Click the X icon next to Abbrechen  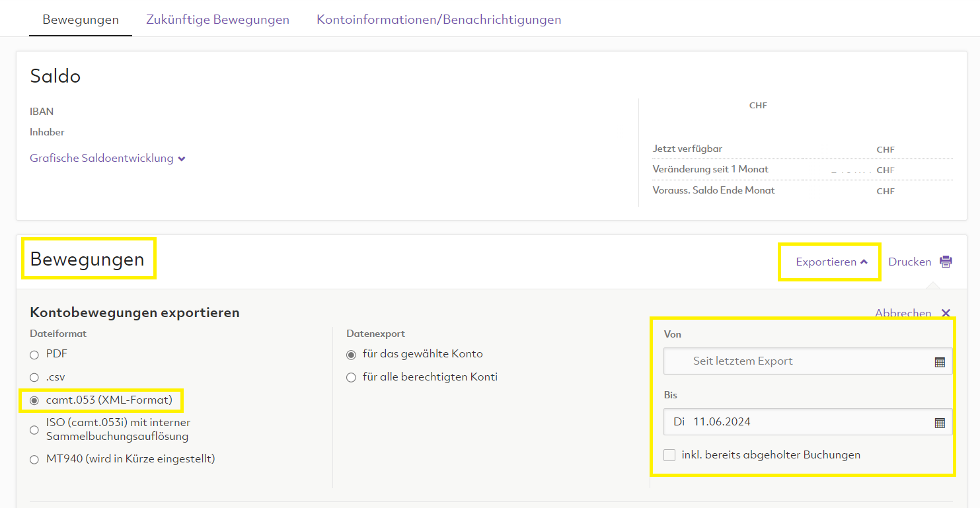[x=946, y=313]
